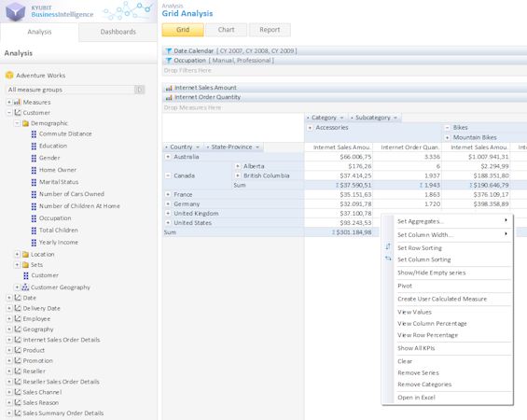Click the Occupation filter funnel icon
This screenshot has height=420, width=527.
click(x=169, y=61)
